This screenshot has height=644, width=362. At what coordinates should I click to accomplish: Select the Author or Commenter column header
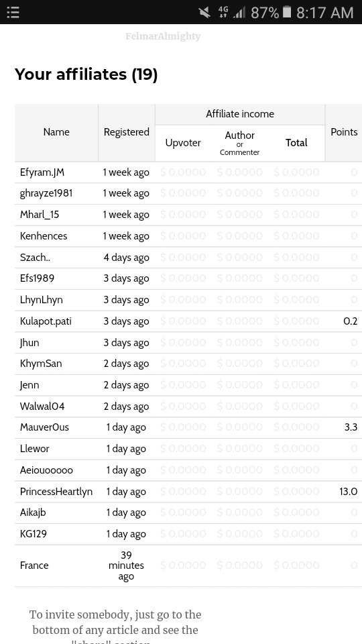pyautogui.click(x=240, y=143)
